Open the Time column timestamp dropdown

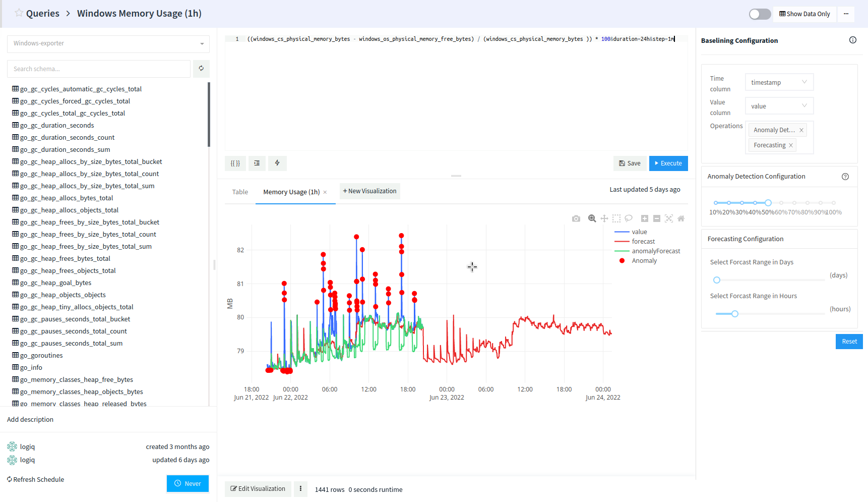[779, 82]
